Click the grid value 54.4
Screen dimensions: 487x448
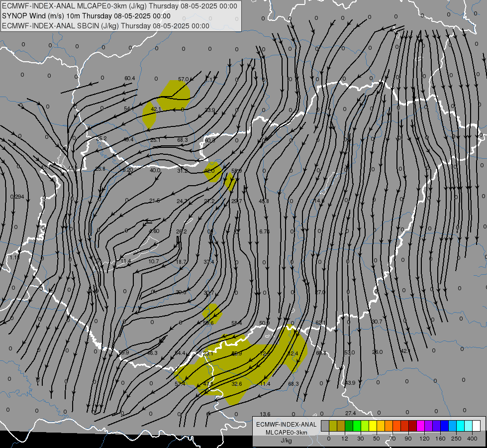(180, 353)
